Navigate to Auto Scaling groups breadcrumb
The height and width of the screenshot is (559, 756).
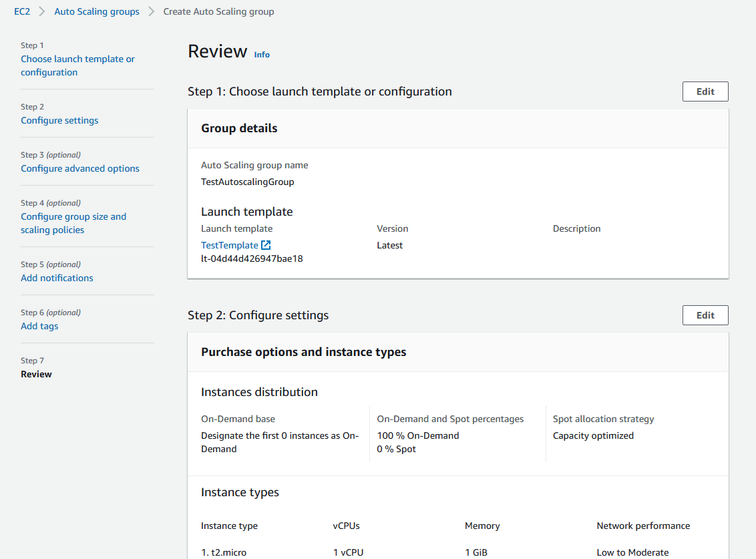(97, 11)
